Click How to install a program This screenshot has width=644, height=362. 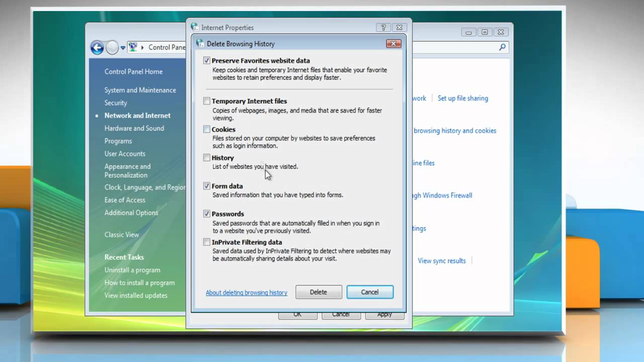point(140,283)
